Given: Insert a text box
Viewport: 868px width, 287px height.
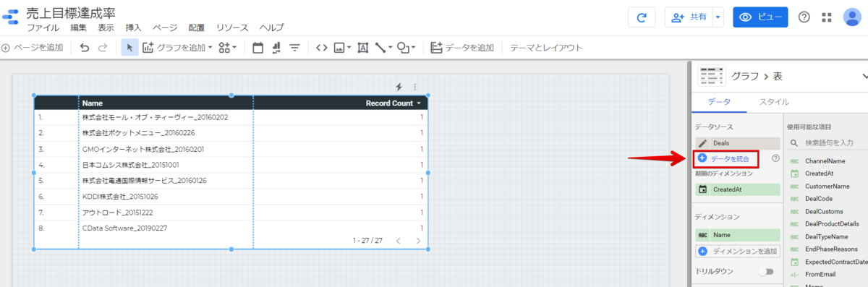Looking at the screenshot, I should [x=363, y=48].
